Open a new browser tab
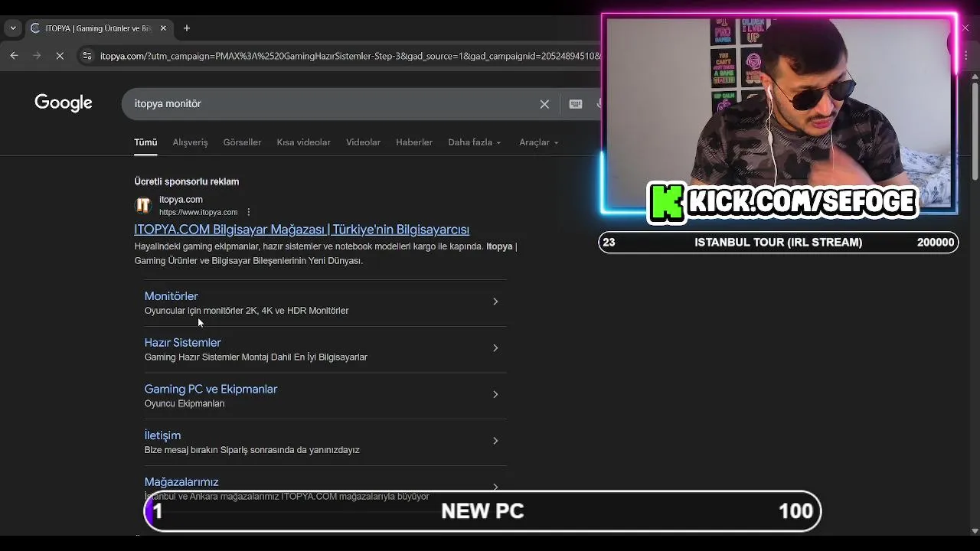This screenshot has width=980, height=551. (x=186, y=28)
